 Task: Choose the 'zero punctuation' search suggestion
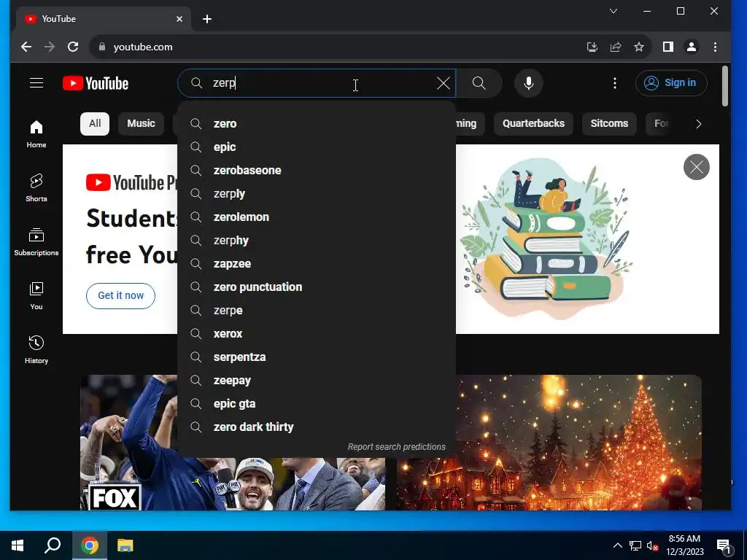[317, 287]
